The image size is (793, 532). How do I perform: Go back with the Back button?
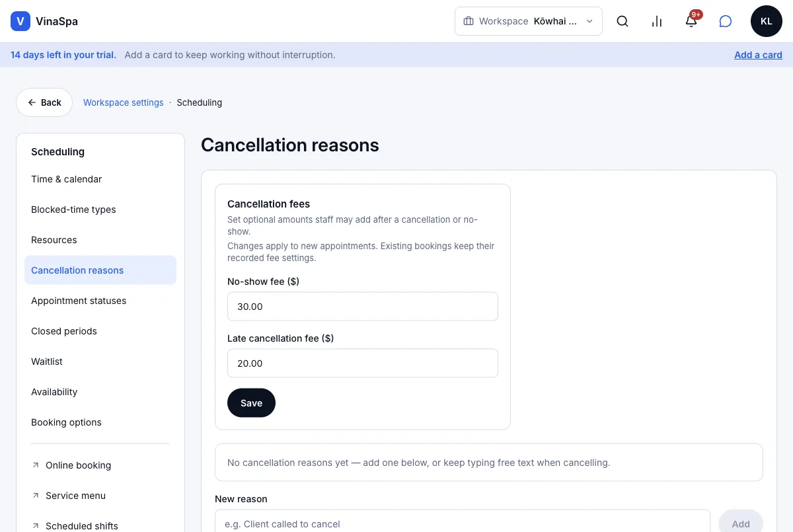(x=44, y=102)
